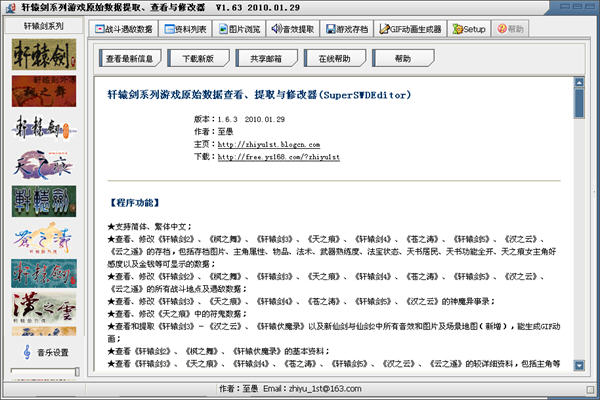Click the 共享邮箱 button
Image resolution: width=600 pixels, height=400 pixels.
[266, 58]
